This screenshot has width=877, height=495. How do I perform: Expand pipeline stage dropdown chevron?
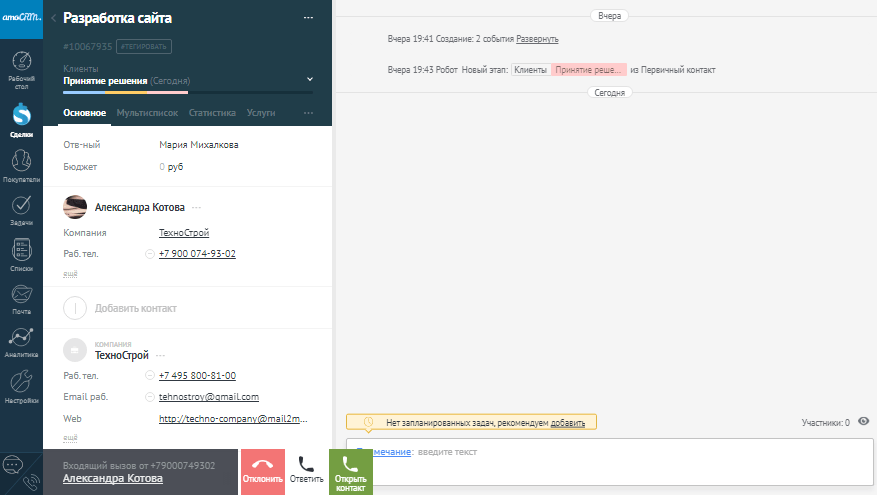coord(310,79)
